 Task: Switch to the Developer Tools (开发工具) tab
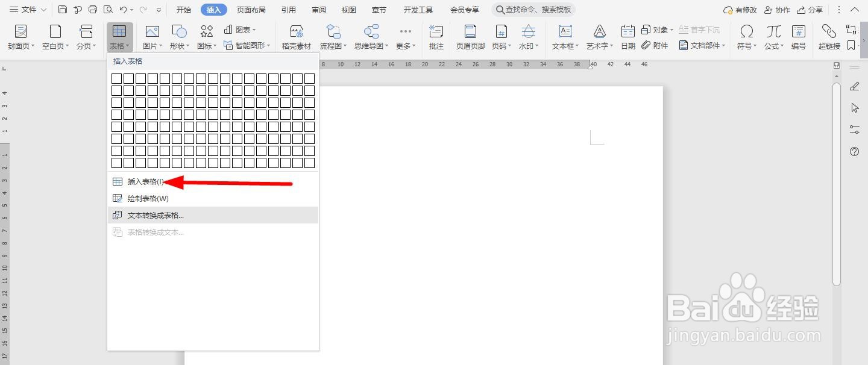point(418,10)
